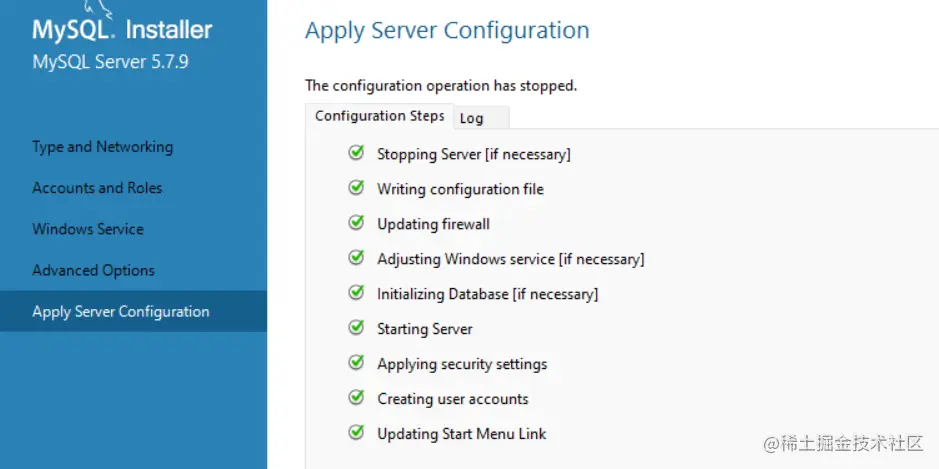This screenshot has height=469, width=939.
Task: Switch to the Log tab
Action: coord(481,118)
